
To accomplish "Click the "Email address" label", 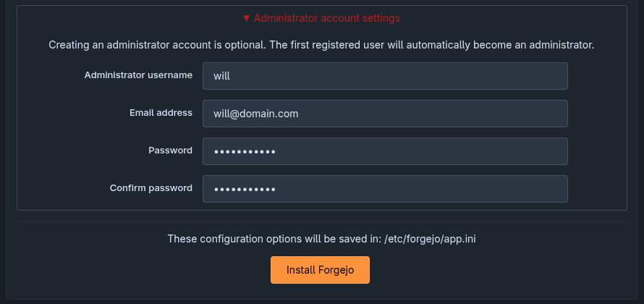I will 161,113.
